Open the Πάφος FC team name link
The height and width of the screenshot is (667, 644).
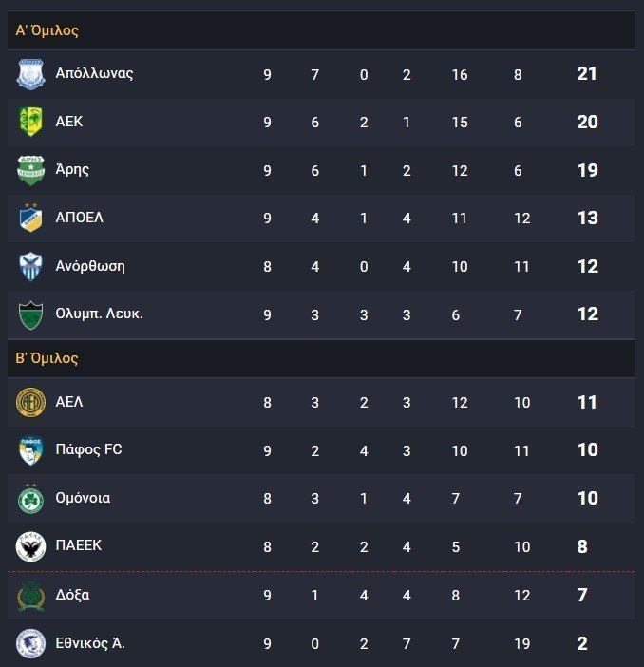88,449
